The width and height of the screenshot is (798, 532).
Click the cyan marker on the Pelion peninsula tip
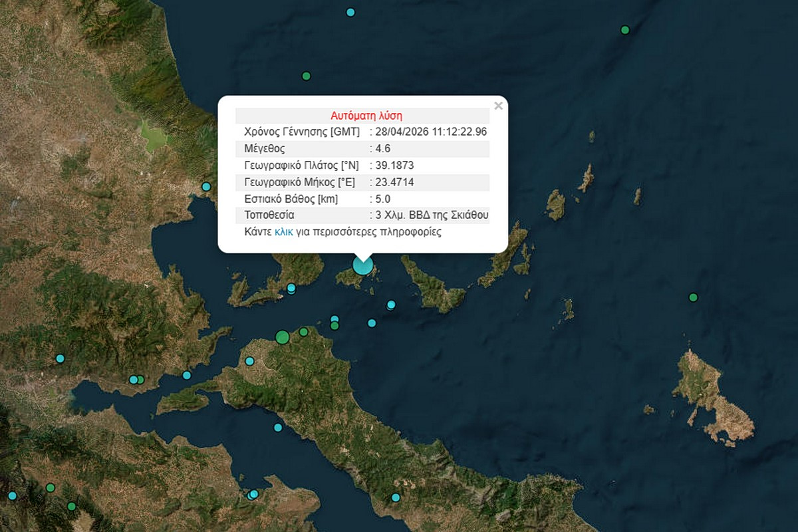pyautogui.click(x=291, y=288)
